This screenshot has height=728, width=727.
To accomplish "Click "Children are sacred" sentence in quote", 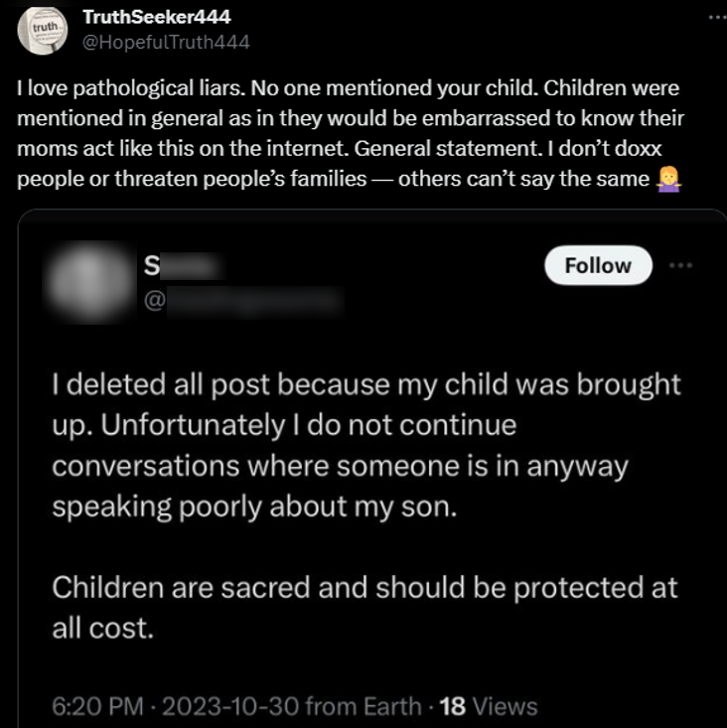I will [364, 587].
